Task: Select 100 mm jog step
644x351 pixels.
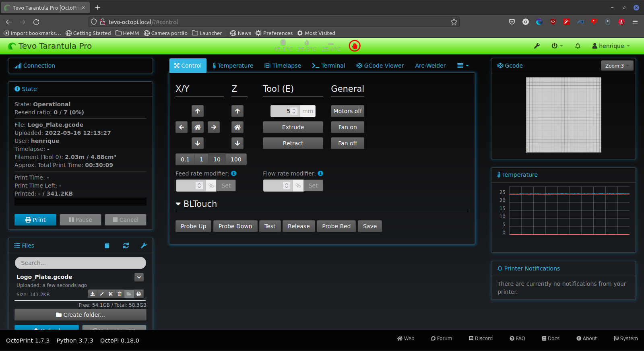Action: point(236,159)
